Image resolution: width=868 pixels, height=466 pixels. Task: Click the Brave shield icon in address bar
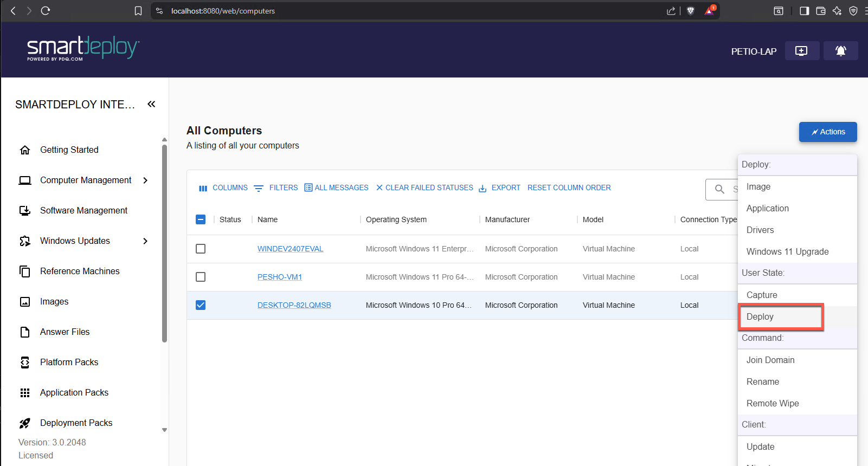pyautogui.click(x=690, y=11)
